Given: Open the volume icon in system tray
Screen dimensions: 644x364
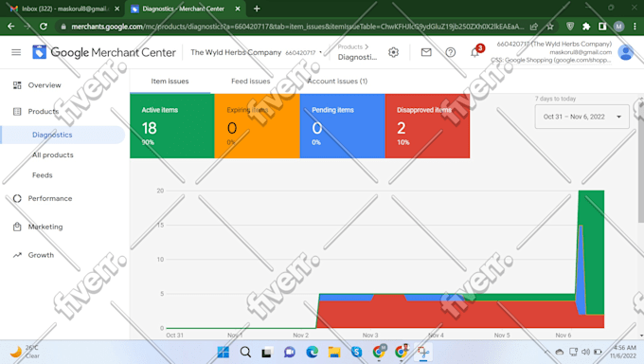Looking at the screenshot, I should 585,352.
